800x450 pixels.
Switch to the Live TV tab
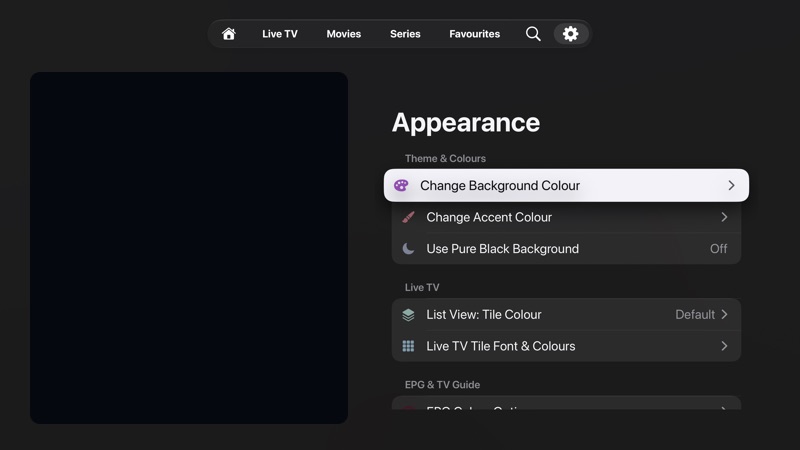coord(280,34)
